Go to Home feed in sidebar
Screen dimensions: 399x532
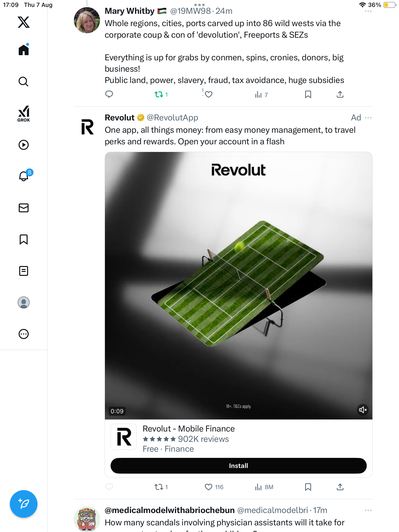tap(24, 50)
